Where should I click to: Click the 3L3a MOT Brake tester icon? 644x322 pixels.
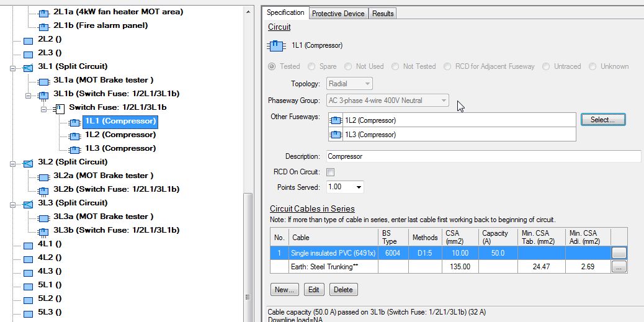[43, 218]
